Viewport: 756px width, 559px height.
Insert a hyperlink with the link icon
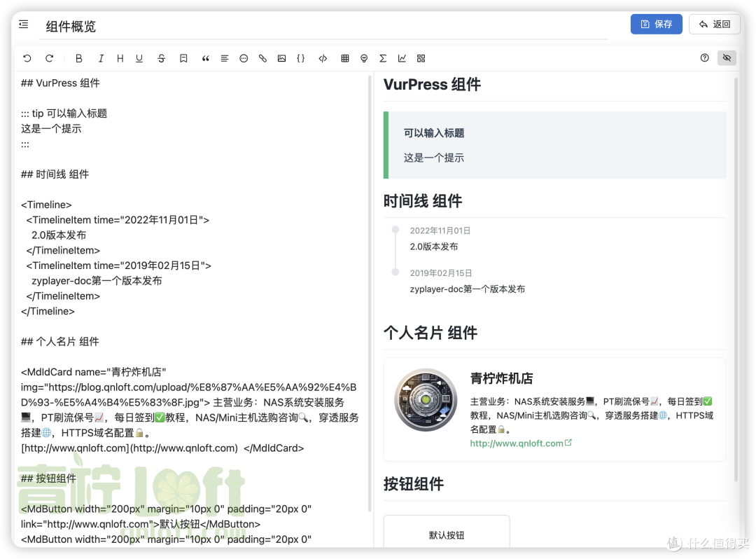pyautogui.click(x=262, y=58)
